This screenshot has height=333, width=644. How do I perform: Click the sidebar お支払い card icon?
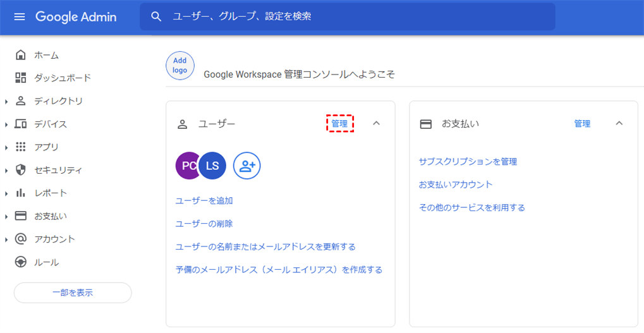point(20,215)
